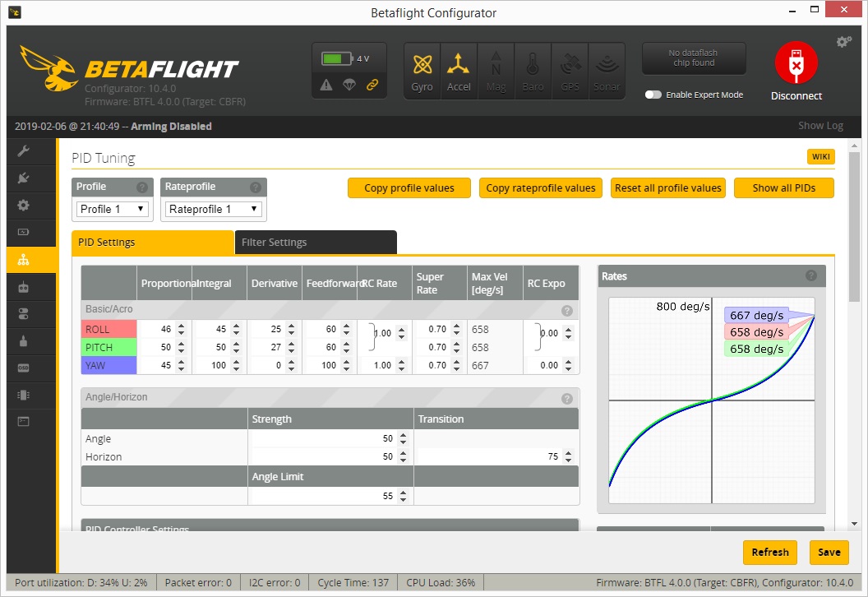Switch to Filter Settings tab

coord(316,243)
